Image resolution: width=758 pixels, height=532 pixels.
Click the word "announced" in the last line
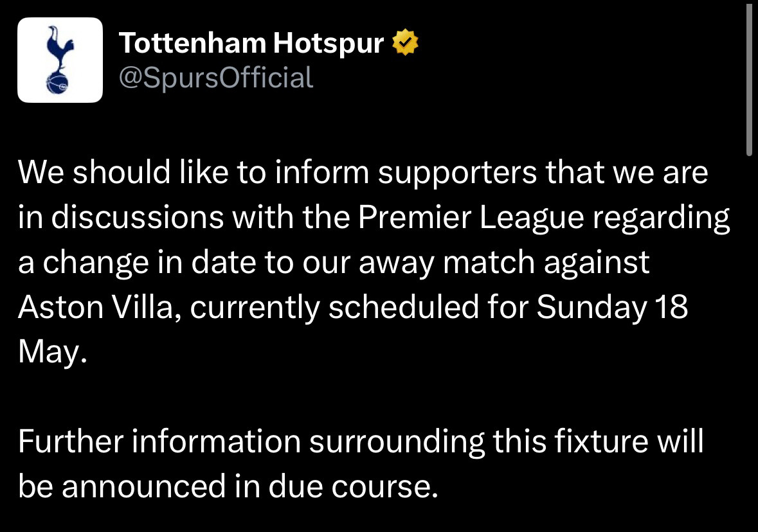(144, 486)
